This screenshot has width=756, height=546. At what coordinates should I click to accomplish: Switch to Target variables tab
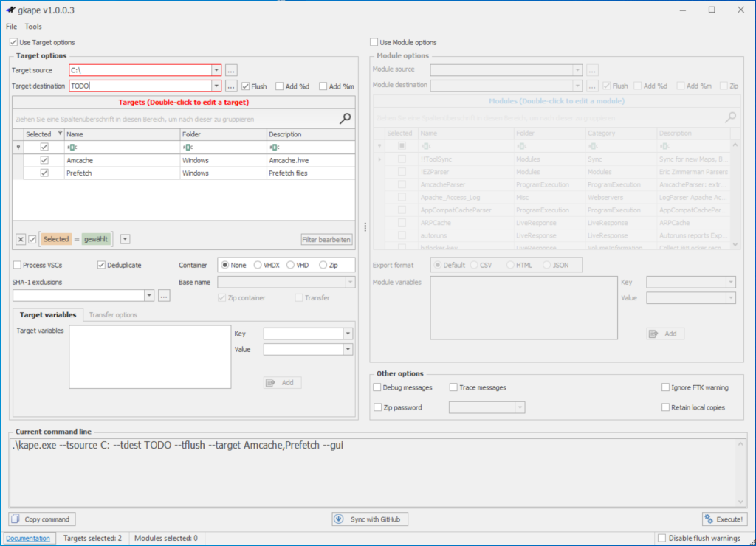[x=48, y=314]
